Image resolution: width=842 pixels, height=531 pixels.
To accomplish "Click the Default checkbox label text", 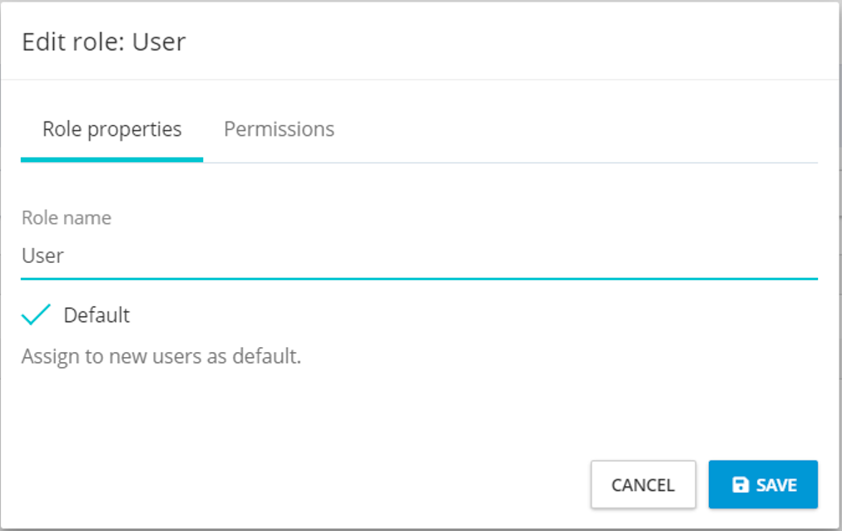I will pyautogui.click(x=96, y=315).
